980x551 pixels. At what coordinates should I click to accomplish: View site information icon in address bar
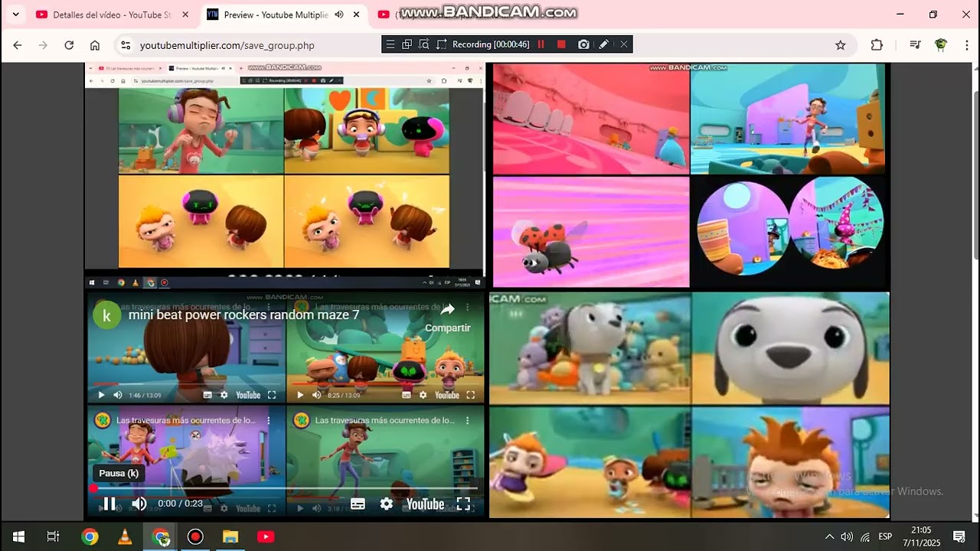[126, 45]
